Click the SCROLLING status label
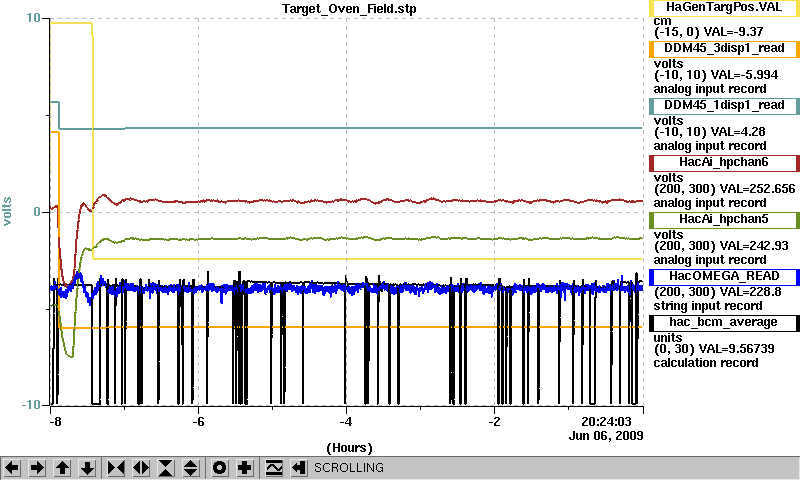This screenshot has height=480, width=800. point(349,468)
